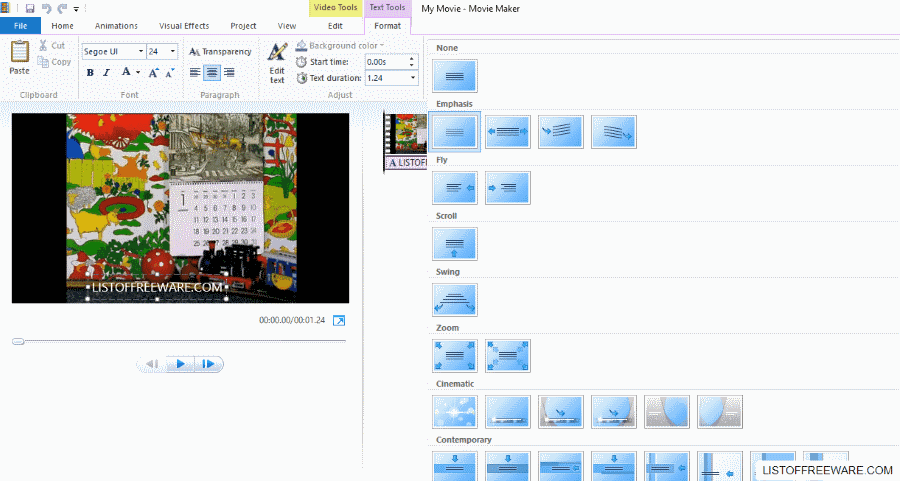Apply the first Cinematic sparkle effect
The image size is (900, 481).
(455, 412)
